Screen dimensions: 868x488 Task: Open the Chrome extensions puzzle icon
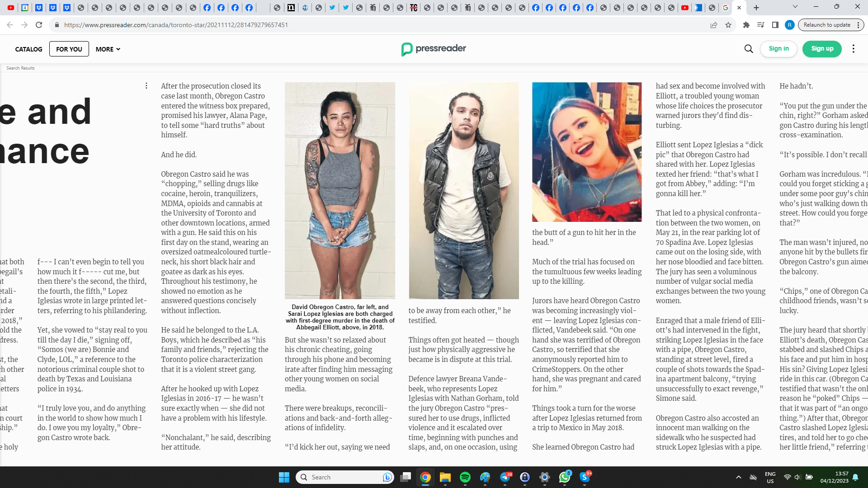[x=746, y=25]
